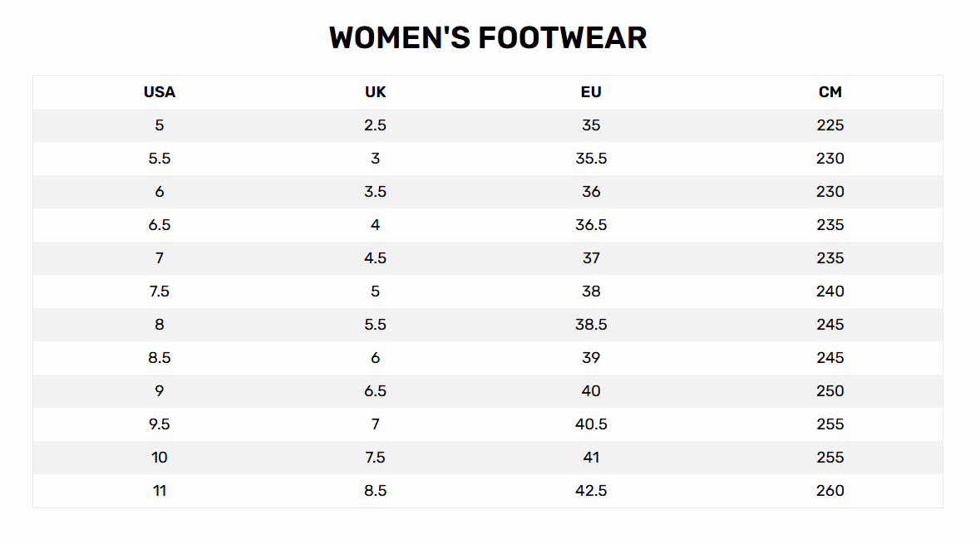Select EU size 42.5 cell
Image resolution: width=980 pixels, height=544 pixels.
591,491
